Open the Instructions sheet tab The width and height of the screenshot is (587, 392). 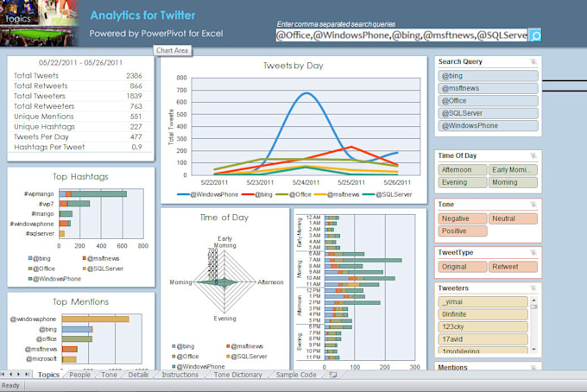point(180,375)
